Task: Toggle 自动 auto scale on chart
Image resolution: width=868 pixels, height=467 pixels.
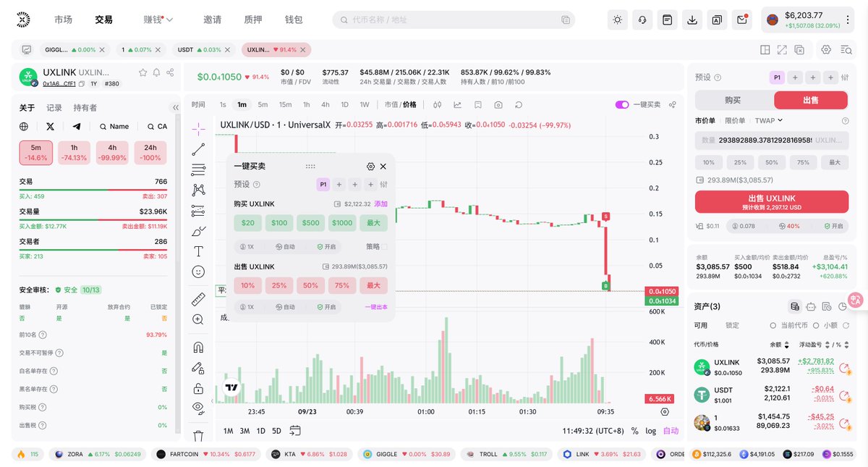Action: (x=671, y=431)
